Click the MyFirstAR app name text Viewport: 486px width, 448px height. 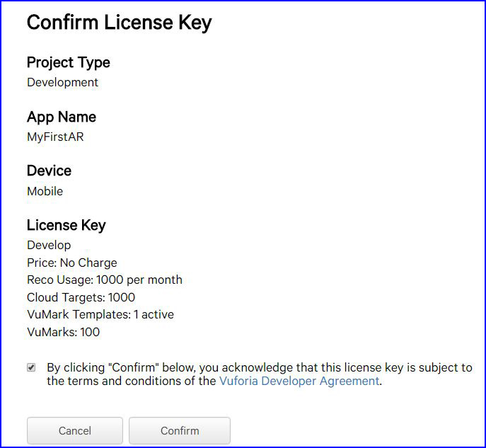click(55, 137)
